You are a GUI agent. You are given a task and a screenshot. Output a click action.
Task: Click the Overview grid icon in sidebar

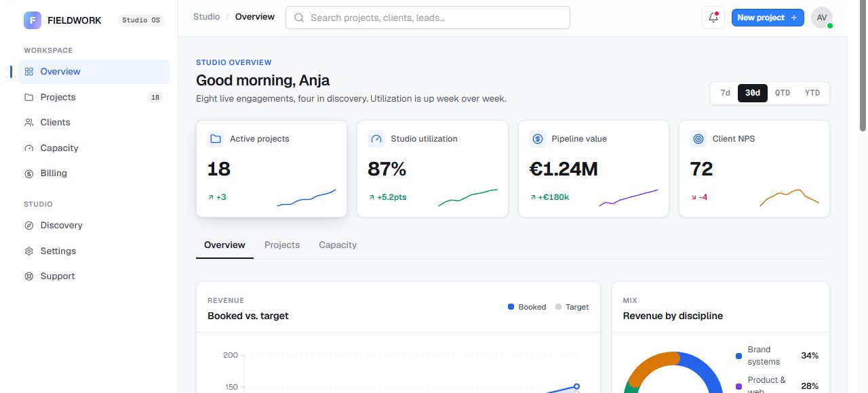point(28,72)
